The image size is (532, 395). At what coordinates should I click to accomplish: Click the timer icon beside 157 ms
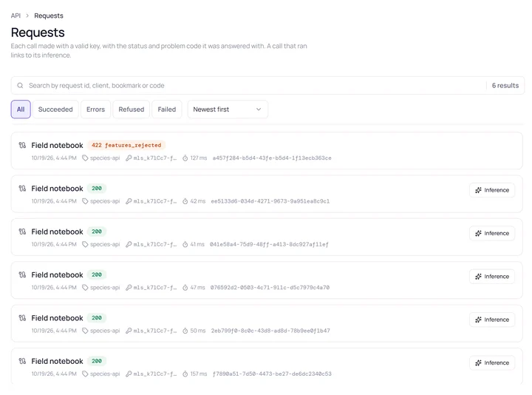185,374
